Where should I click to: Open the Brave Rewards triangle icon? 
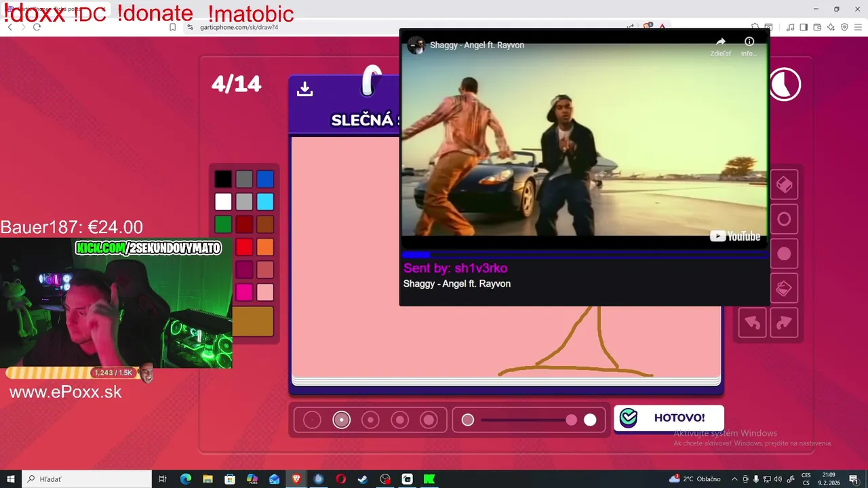pos(662,27)
